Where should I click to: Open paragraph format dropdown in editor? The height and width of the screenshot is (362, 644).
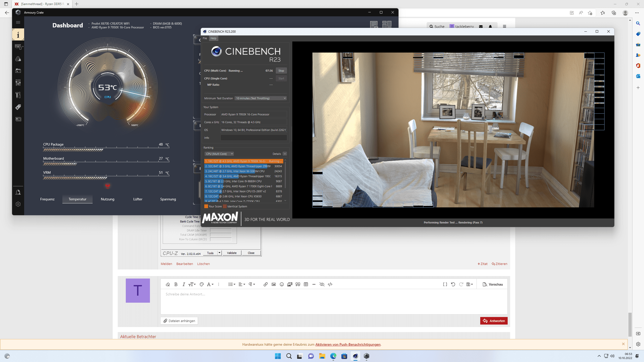[252, 284]
